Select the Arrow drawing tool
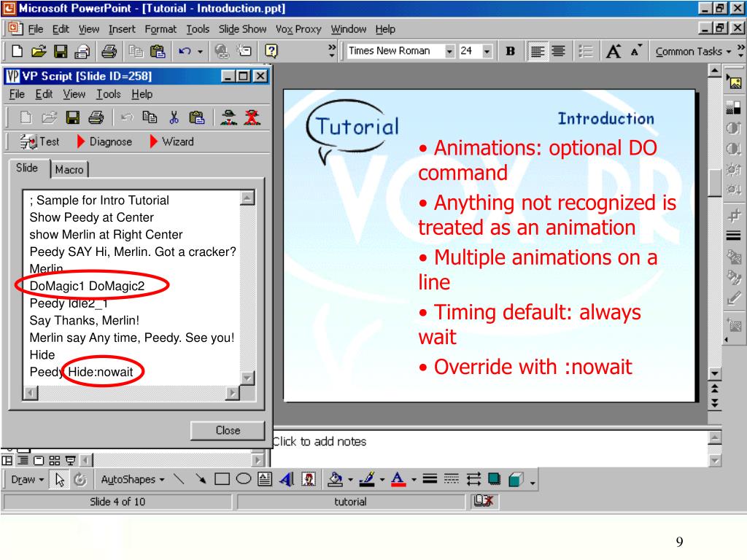747x560 pixels. (x=201, y=479)
